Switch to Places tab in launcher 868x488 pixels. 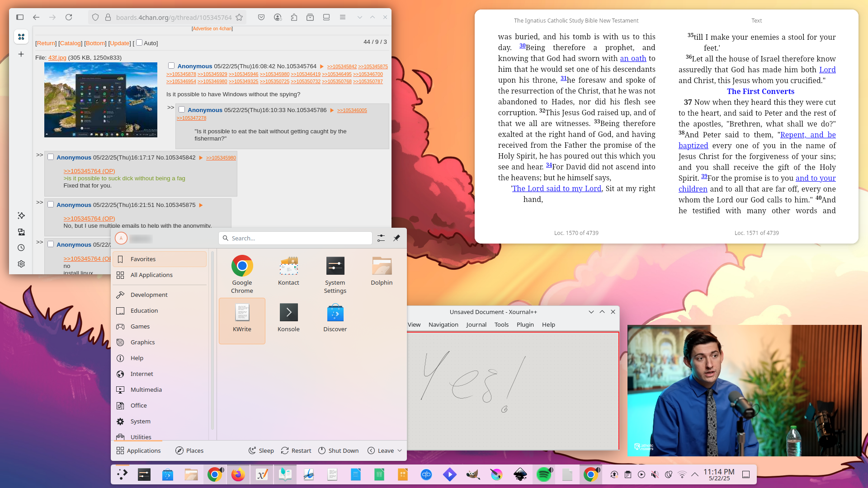click(x=189, y=450)
